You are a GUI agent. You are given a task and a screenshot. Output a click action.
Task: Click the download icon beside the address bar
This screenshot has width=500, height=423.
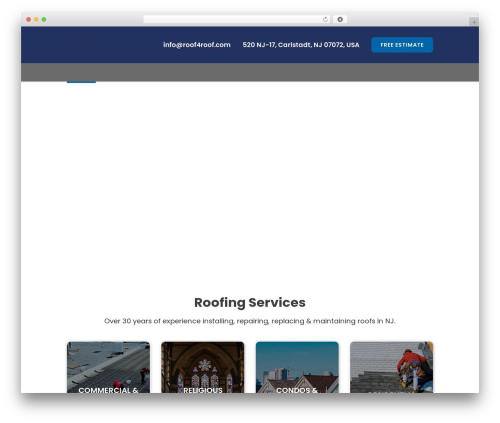pos(340,19)
